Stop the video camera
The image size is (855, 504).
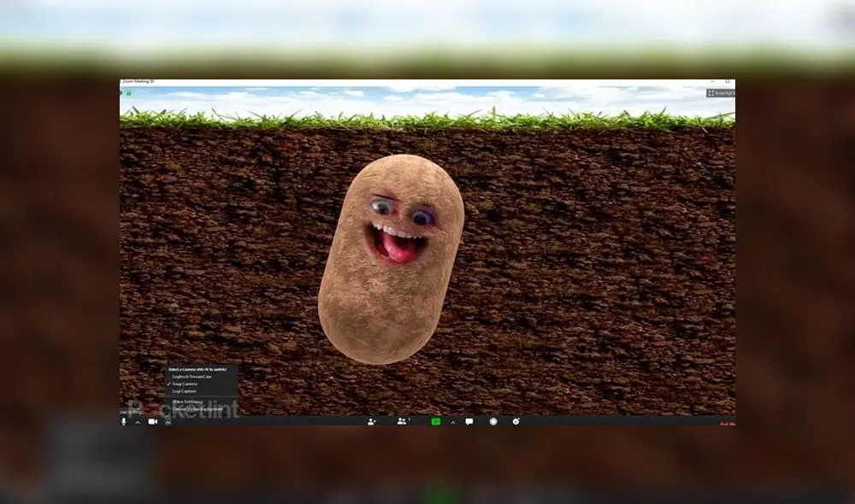point(151,421)
